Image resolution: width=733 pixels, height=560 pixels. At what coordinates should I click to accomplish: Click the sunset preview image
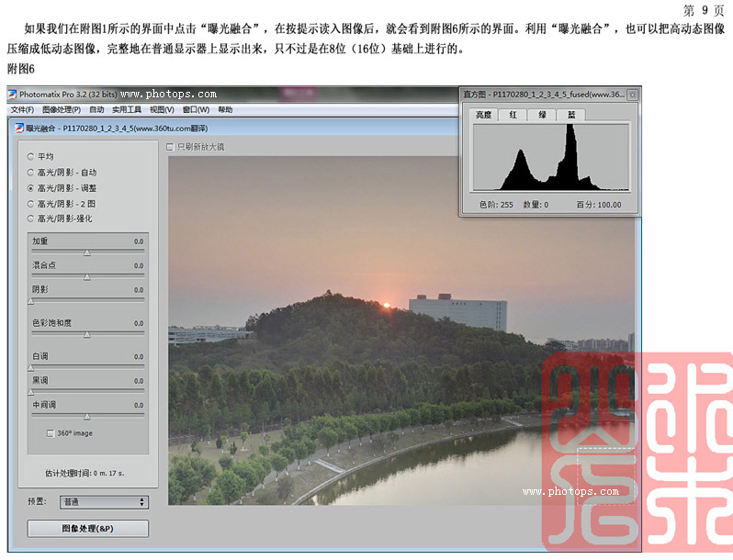pyautogui.click(x=401, y=330)
